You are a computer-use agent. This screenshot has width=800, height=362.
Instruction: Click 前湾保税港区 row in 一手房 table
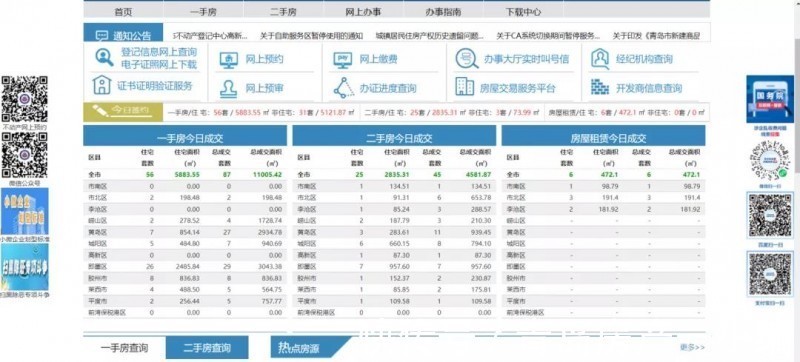(x=185, y=312)
